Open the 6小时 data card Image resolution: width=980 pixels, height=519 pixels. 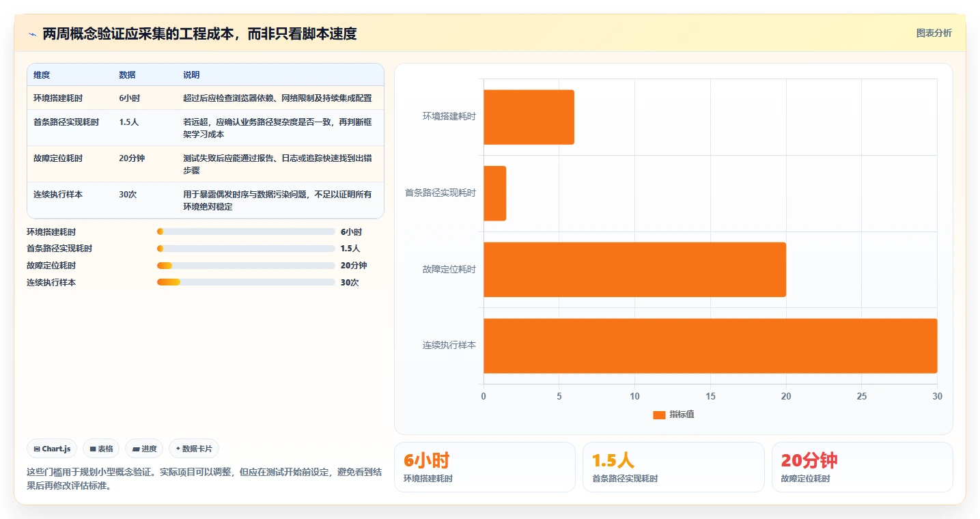point(484,467)
